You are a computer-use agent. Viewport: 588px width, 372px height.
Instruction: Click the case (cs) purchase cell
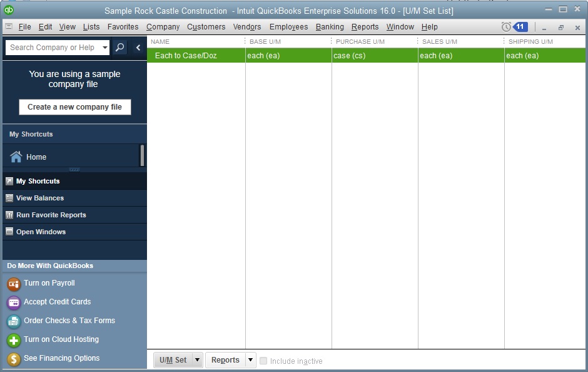pos(375,56)
